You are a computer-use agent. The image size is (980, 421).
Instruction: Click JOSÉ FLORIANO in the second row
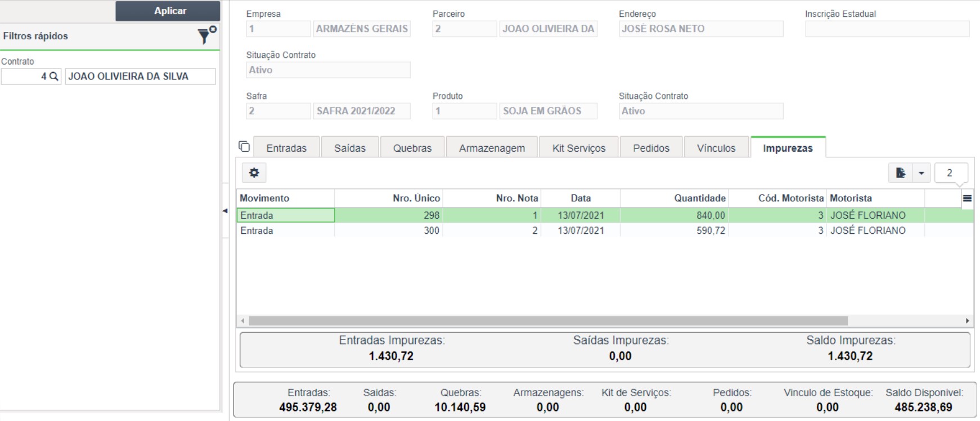click(868, 230)
